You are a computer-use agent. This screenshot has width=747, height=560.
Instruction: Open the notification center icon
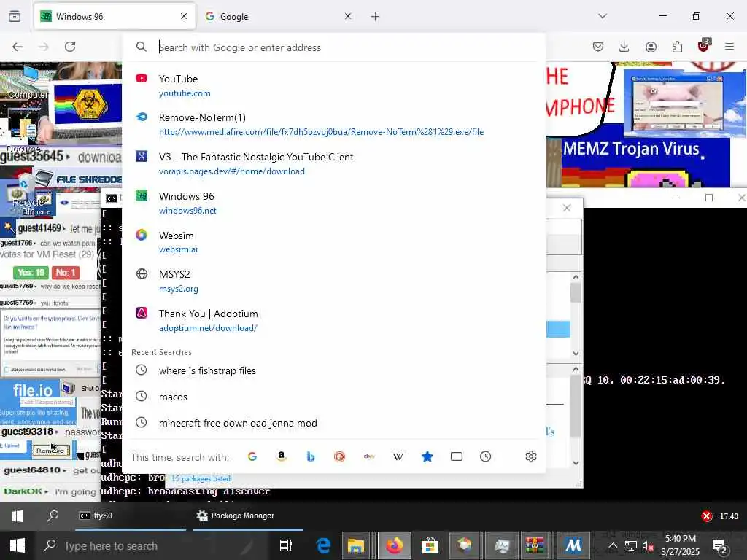tap(719, 546)
